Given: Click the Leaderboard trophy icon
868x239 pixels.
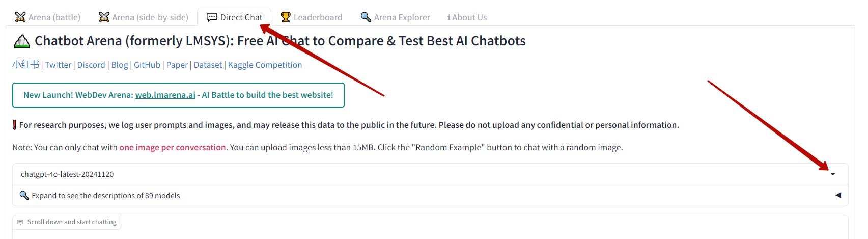Looking at the screenshot, I should [286, 17].
